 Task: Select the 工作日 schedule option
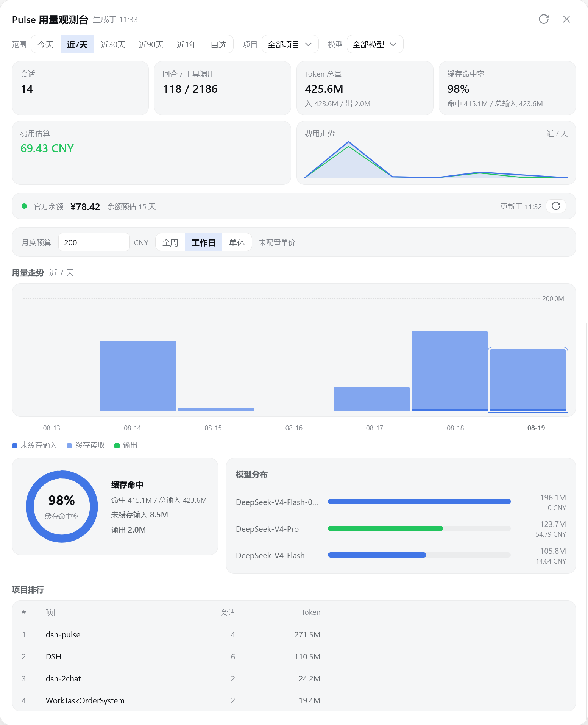[x=203, y=242]
